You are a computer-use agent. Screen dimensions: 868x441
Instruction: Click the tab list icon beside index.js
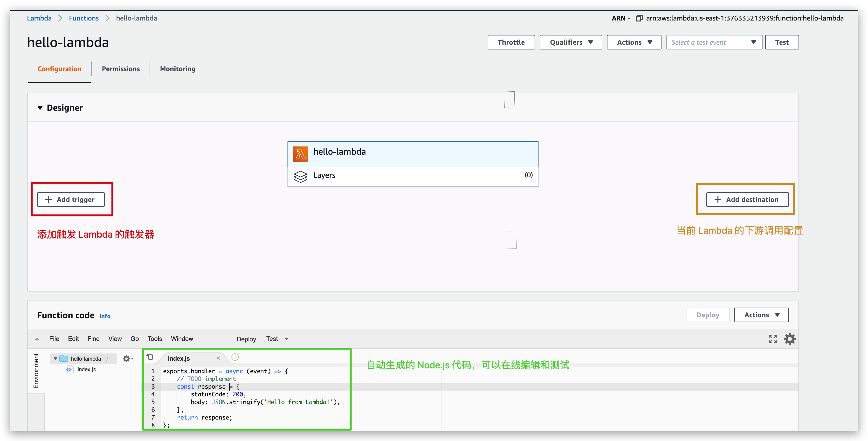click(150, 357)
